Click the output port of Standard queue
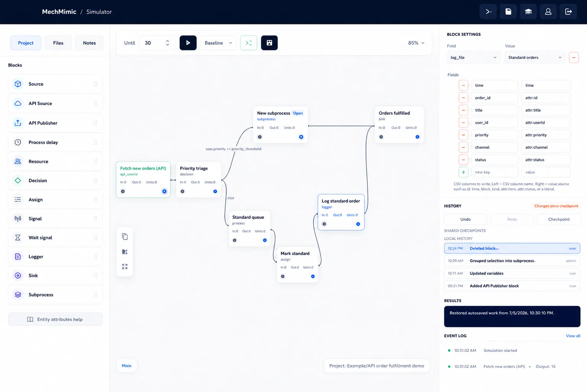587x392 pixels. tap(265, 240)
